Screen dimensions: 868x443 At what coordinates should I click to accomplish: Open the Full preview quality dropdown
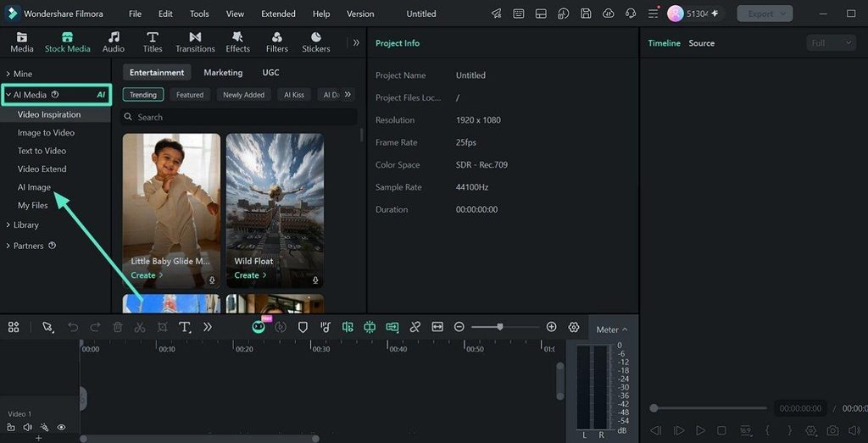click(x=831, y=43)
